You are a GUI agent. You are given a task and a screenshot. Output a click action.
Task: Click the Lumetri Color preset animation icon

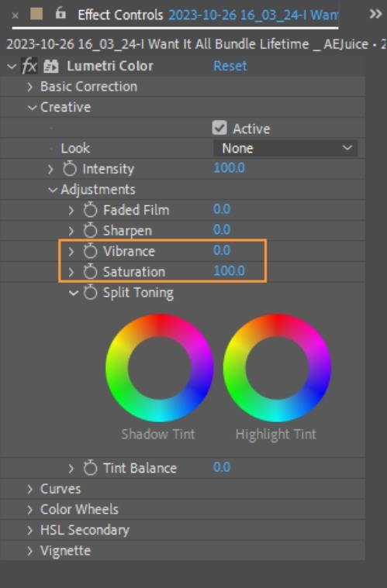click(50, 67)
